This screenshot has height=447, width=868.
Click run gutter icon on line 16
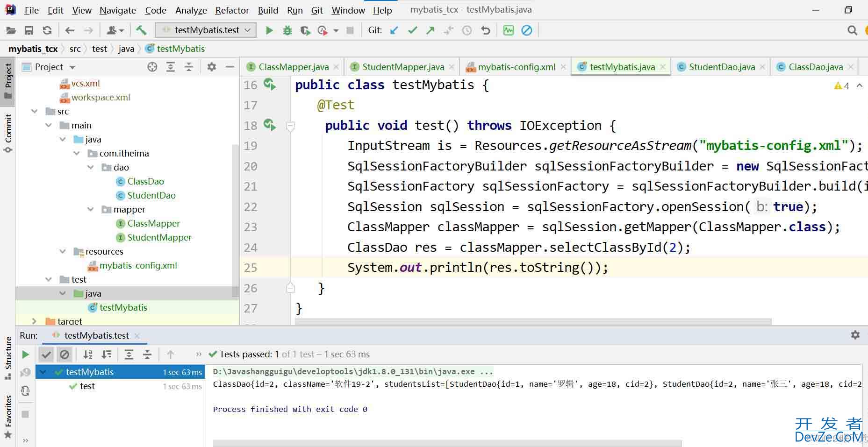(x=270, y=85)
